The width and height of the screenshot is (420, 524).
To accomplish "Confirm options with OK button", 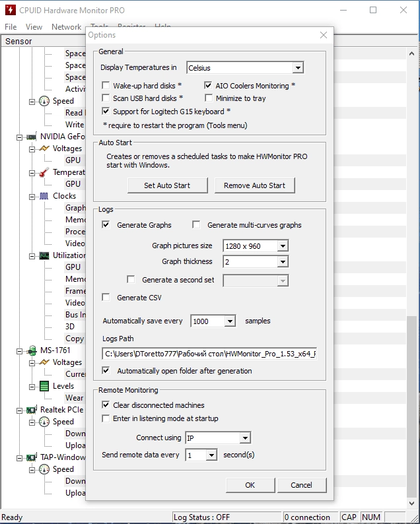I will [250, 485].
